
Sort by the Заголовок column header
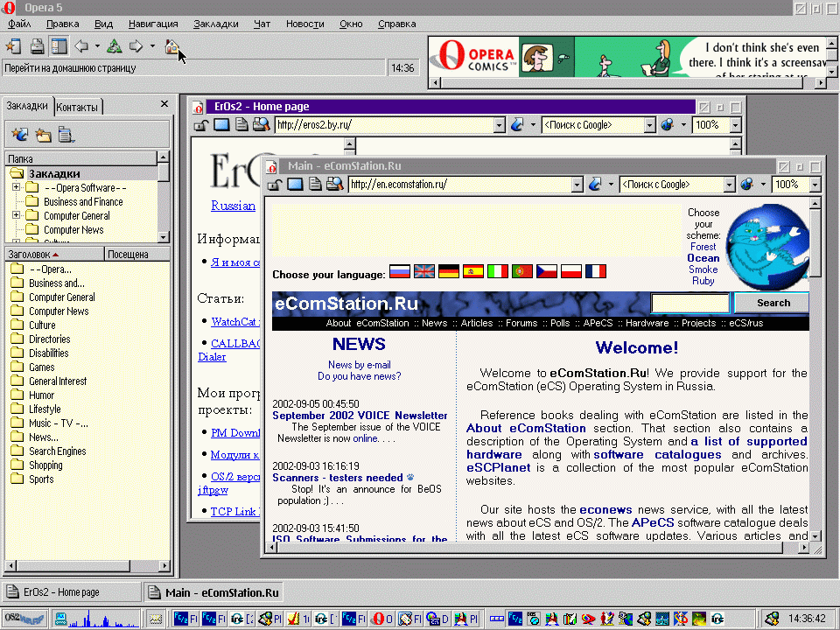pos(54,254)
